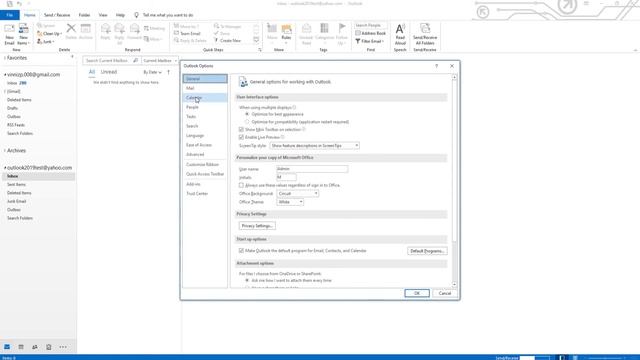This screenshot has height=360, width=640.
Task: Click the three-dots more navigation icon
Action: coord(63,347)
